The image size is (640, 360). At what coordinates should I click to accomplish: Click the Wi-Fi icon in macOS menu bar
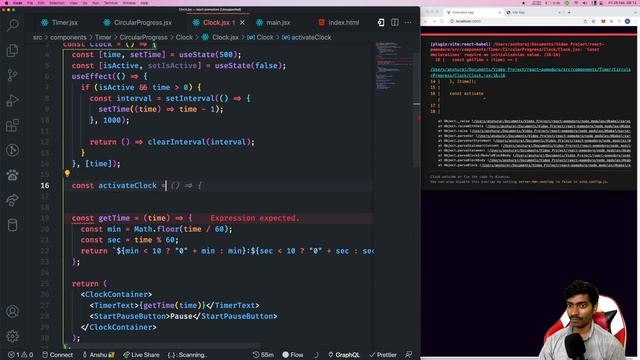(576, 3)
